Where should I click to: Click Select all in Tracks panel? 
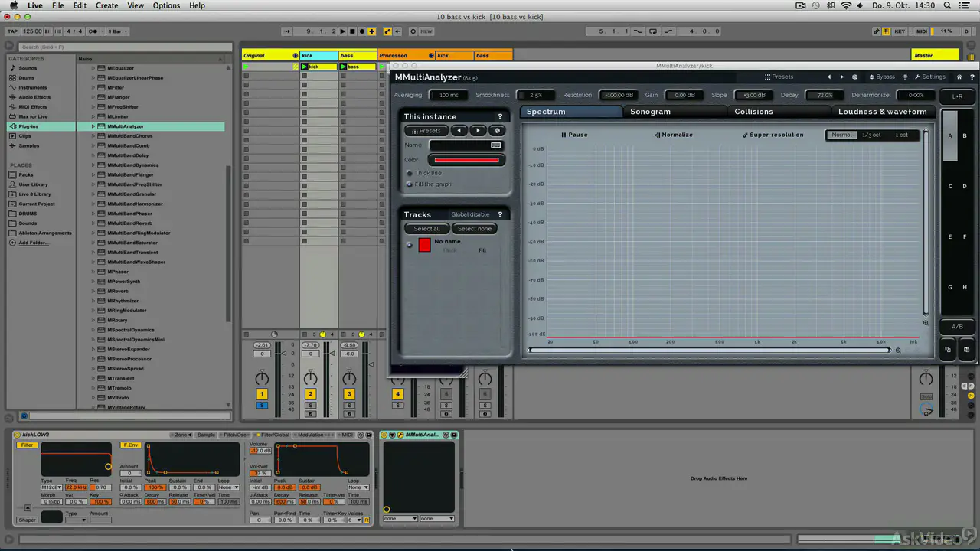(x=427, y=229)
